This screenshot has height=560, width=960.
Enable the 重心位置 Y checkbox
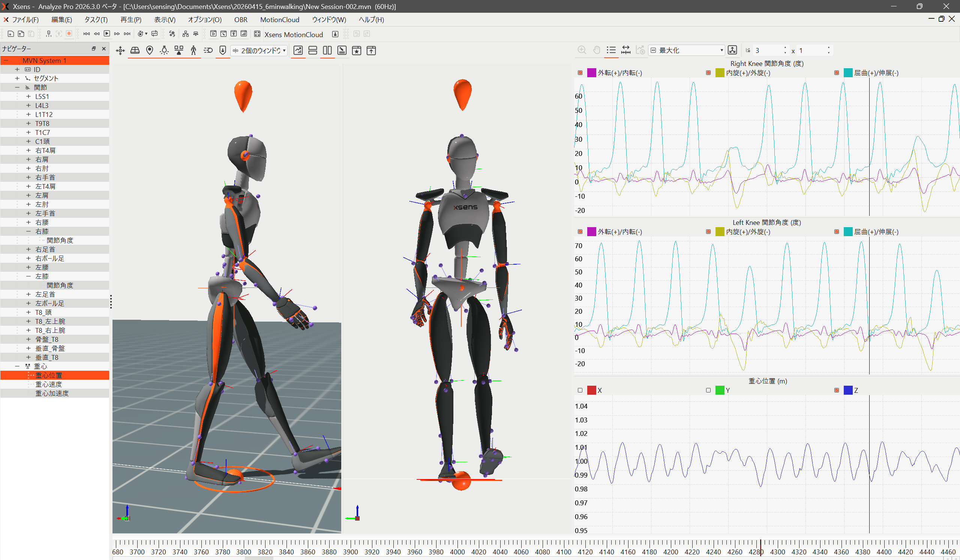coord(708,390)
